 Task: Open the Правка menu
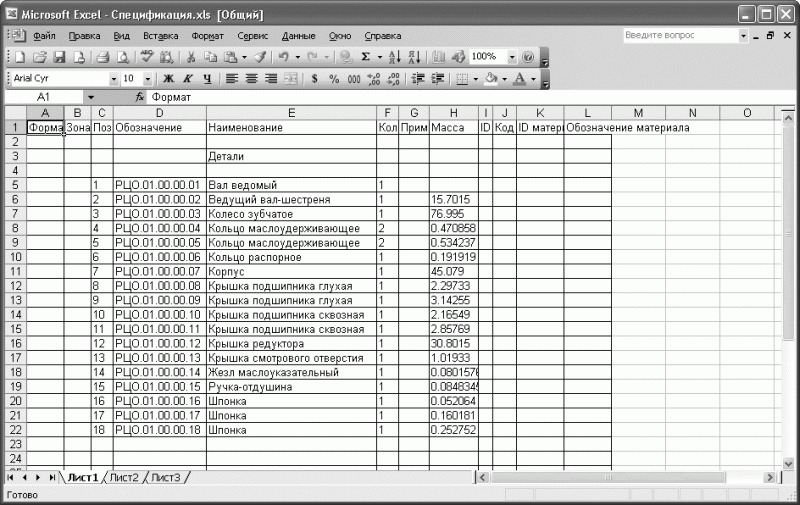coord(85,36)
